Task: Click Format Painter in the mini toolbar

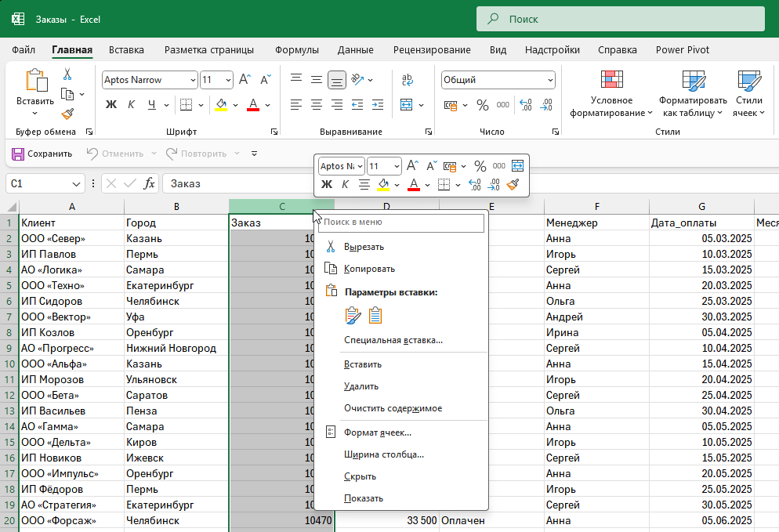Action: coord(513,185)
